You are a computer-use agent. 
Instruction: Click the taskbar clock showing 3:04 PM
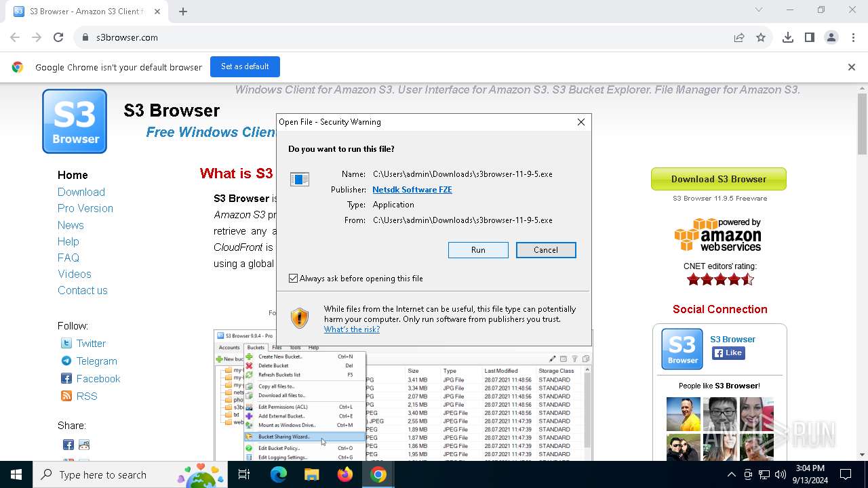click(810, 474)
